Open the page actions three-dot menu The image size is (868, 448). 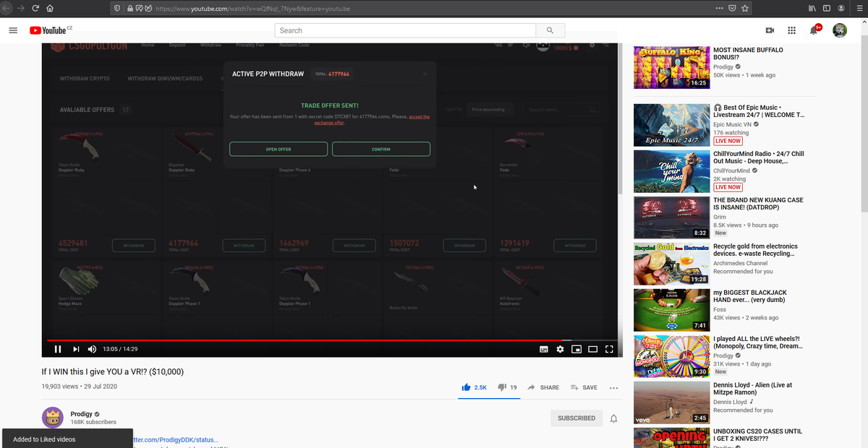(719, 8)
